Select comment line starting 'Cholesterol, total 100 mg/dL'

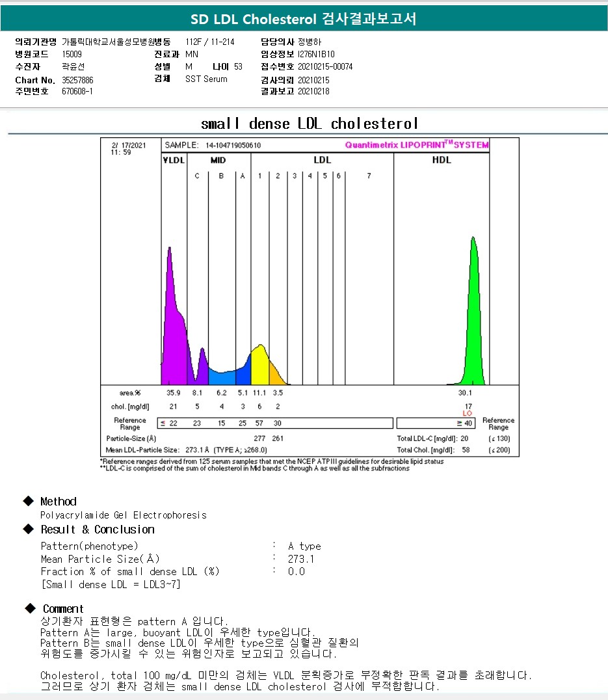coord(286,675)
